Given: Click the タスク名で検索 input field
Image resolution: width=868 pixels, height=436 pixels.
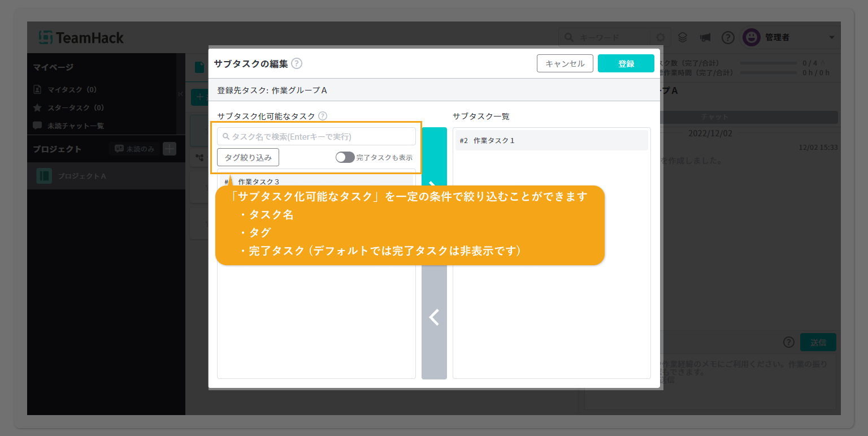Looking at the screenshot, I should 316,136.
